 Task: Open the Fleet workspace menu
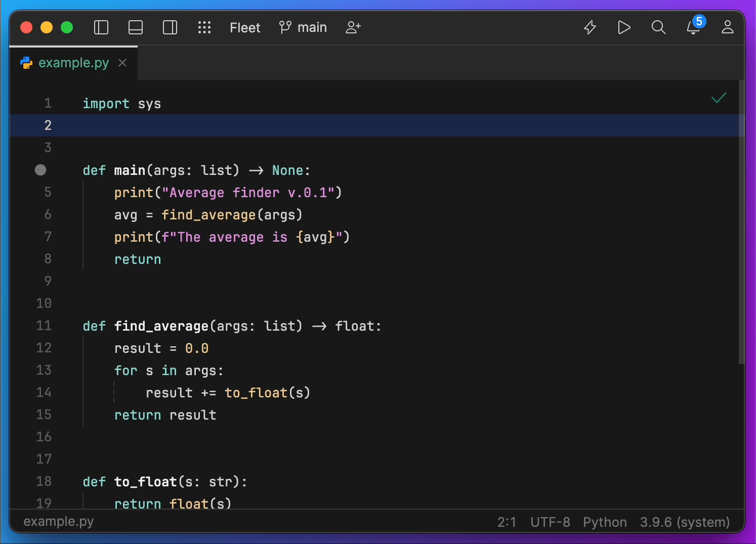[245, 28]
